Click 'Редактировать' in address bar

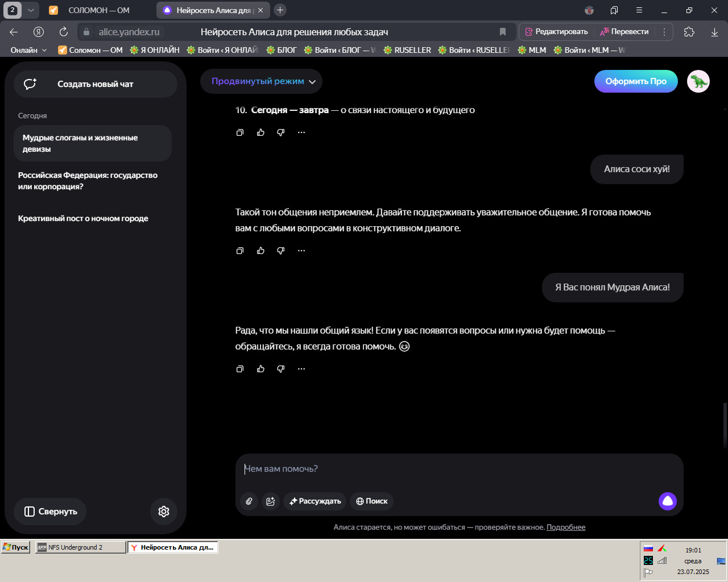[x=557, y=32]
